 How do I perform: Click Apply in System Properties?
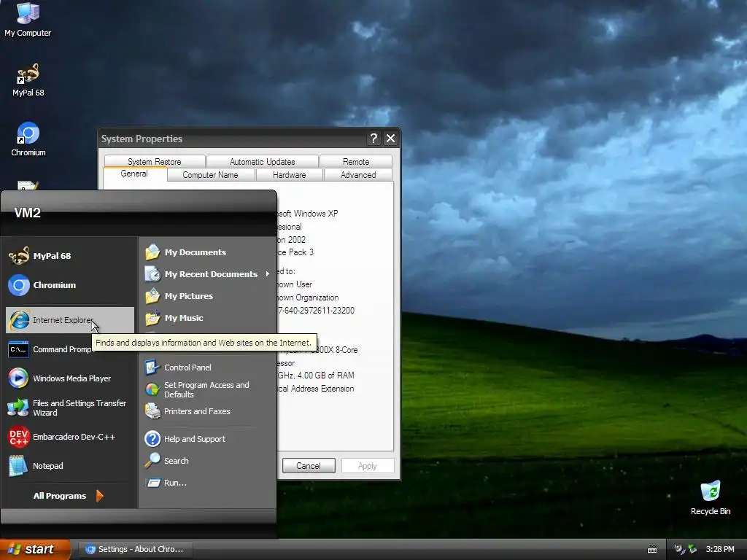coord(368,466)
